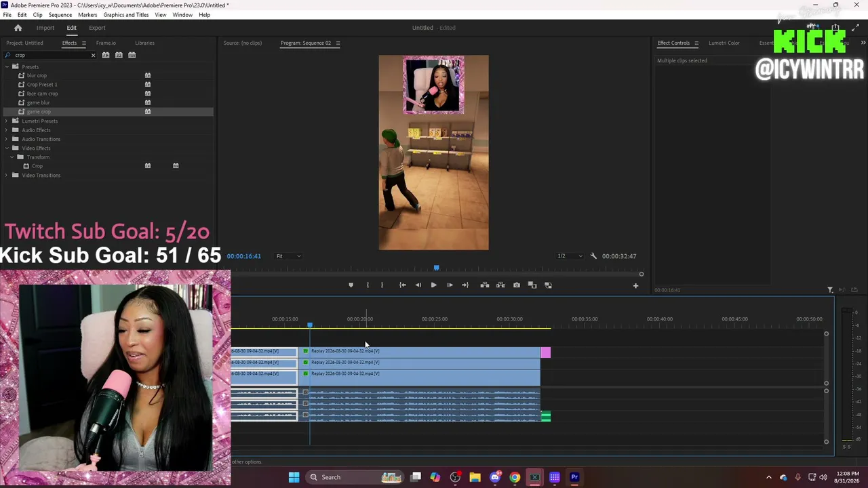
Task: Switch to Lumetri Color panel tab
Action: click(724, 43)
